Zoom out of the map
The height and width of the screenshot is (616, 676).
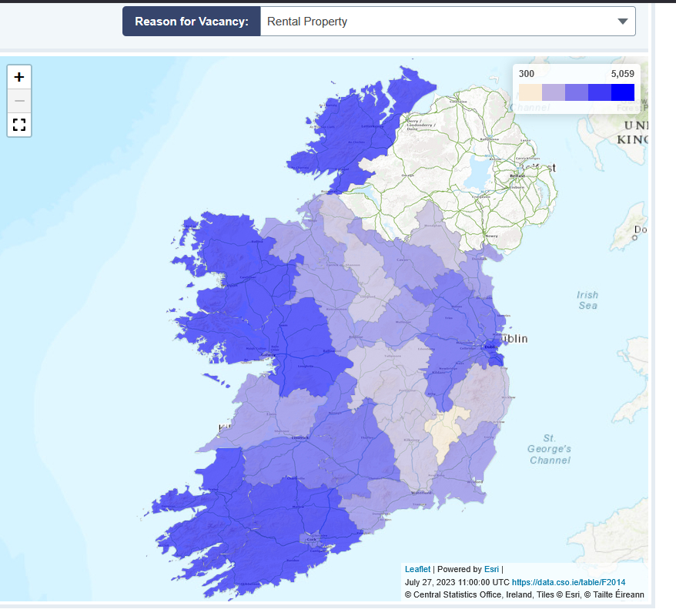pyautogui.click(x=19, y=101)
